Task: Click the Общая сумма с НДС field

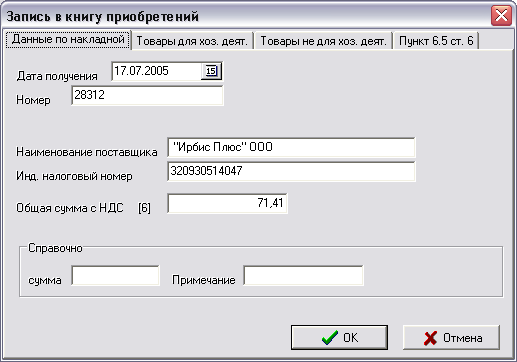Action: (x=227, y=203)
